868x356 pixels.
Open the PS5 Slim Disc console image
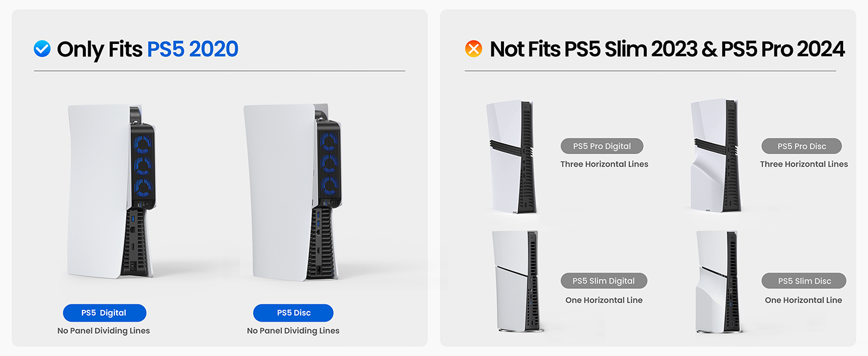(719, 281)
